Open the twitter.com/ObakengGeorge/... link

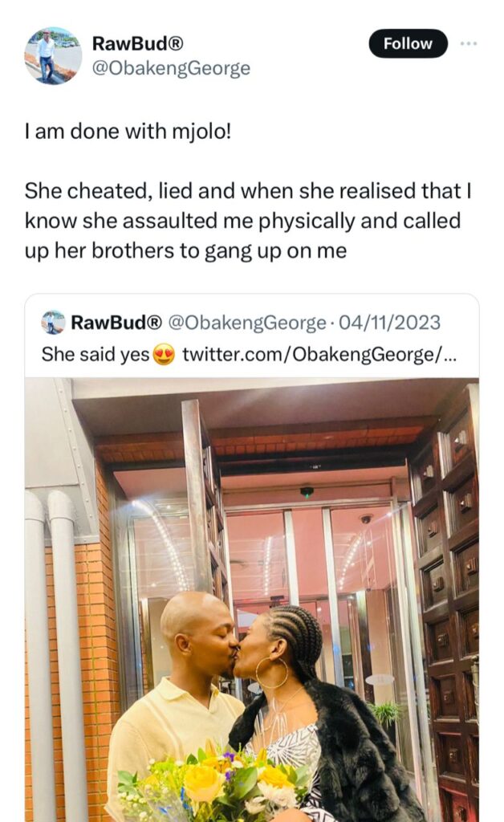click(319, 355)
